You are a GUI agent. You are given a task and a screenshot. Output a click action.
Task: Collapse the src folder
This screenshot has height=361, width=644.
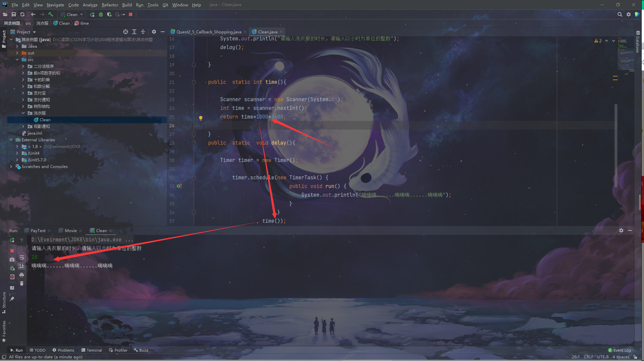17,59
